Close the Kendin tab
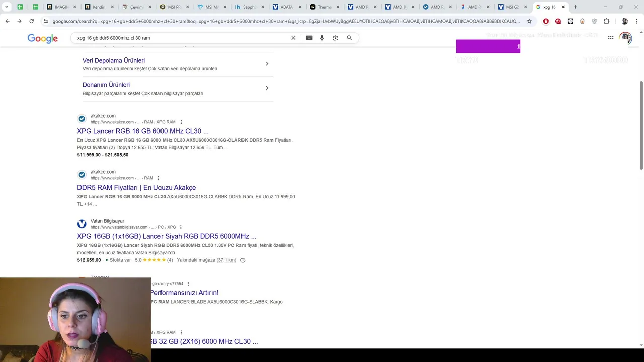The image size is (644, 362). 112,7
